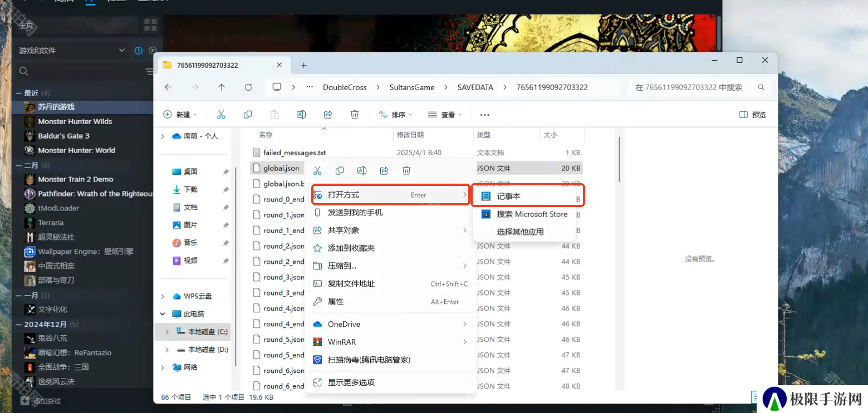Image resolution: width=868 pixels, height=413 pixels.
Task: Open 图片 folder in sidebar
Action: pos(190,225)
